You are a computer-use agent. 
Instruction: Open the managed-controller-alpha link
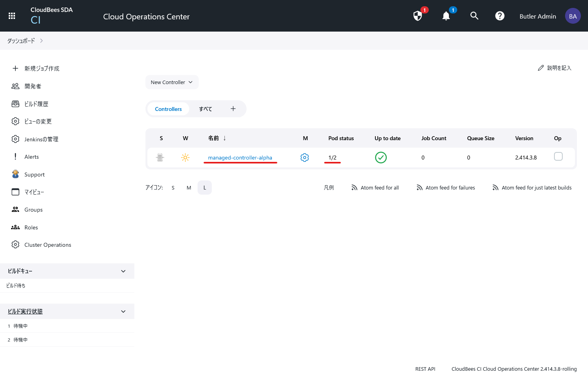click(x=240, y=158)
